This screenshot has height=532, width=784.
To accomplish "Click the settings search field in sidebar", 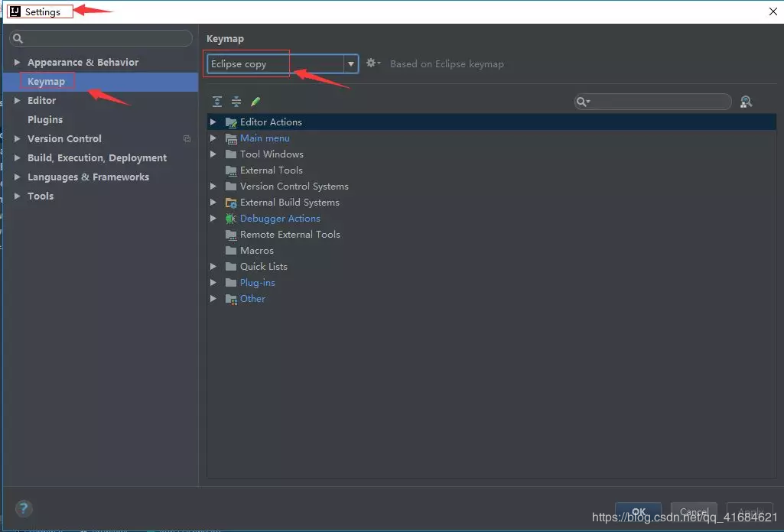I will click(101, 38).
